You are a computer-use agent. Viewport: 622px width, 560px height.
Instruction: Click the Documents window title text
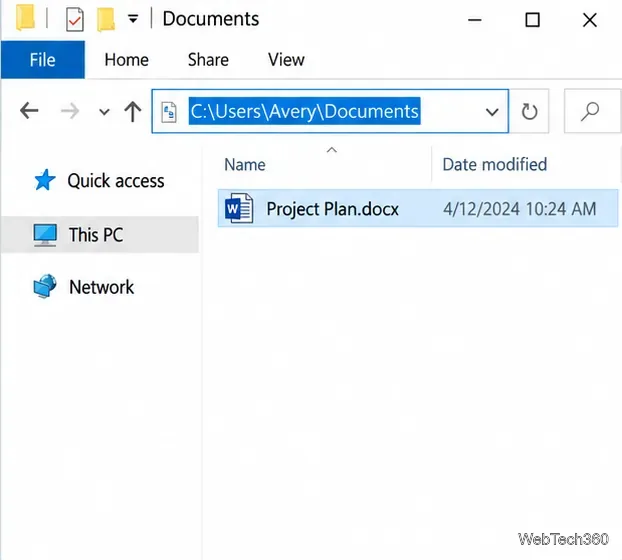click(211, 19)
